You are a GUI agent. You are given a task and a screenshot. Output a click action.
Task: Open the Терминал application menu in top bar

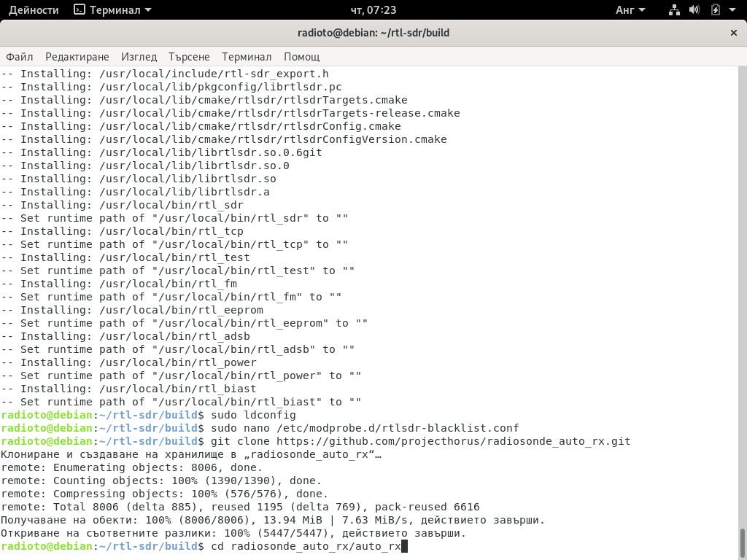(112, 10)
